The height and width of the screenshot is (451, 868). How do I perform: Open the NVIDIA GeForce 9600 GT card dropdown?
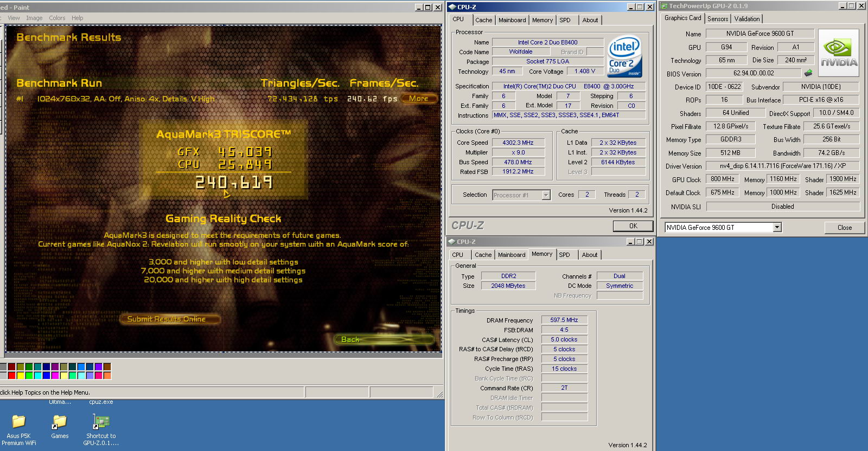point(777,227)
